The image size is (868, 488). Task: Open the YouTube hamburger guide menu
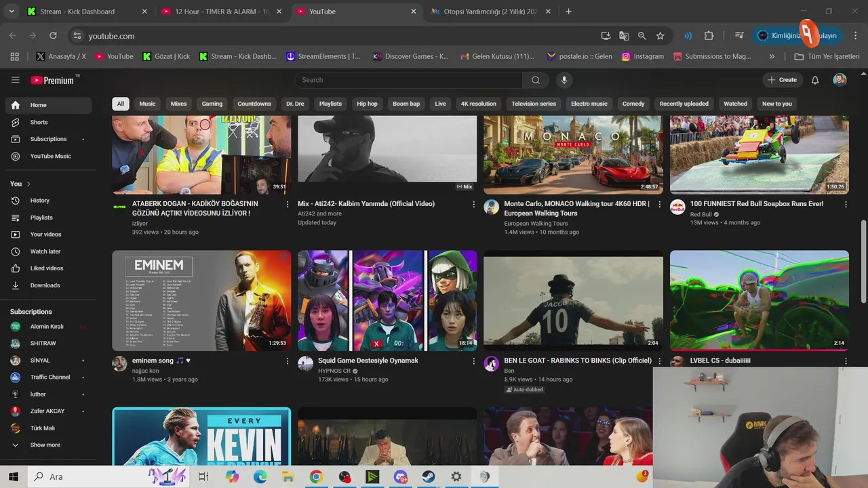click(x=15, y=80)
